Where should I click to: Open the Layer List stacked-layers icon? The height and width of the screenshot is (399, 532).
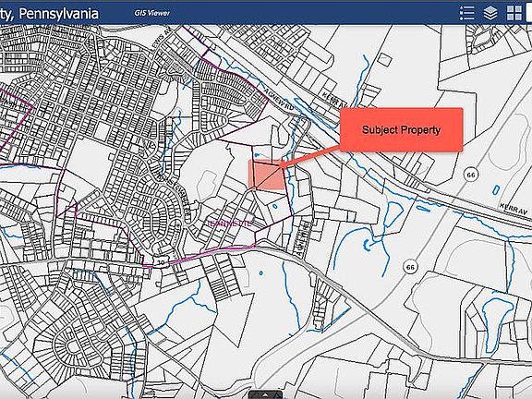pos(490,13)
